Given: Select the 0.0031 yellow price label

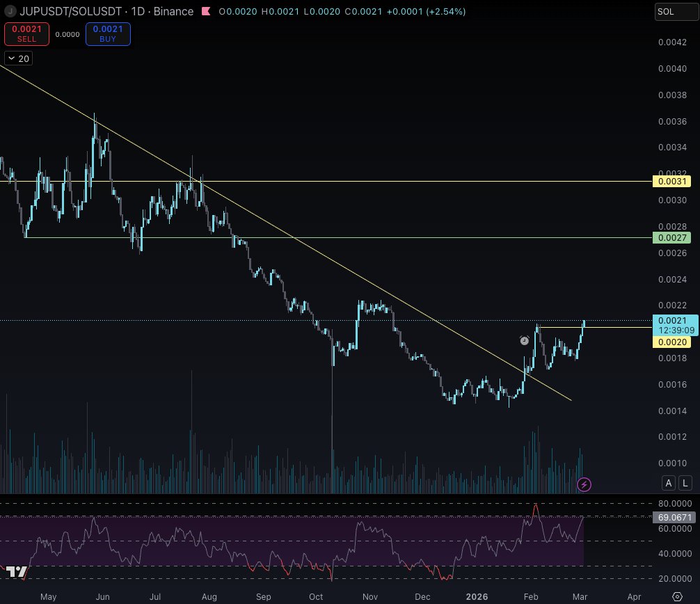Looking at the screenshot, I should click(x=672, y=181).
